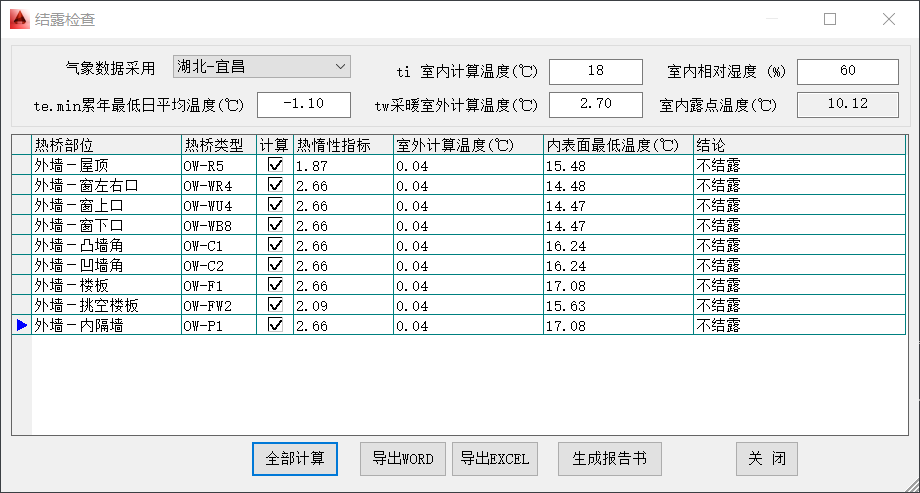Screen dimensions: 920x493
Task: Click the AutoCAD logo icon in title bar
Action: click(x=19, y=19)
